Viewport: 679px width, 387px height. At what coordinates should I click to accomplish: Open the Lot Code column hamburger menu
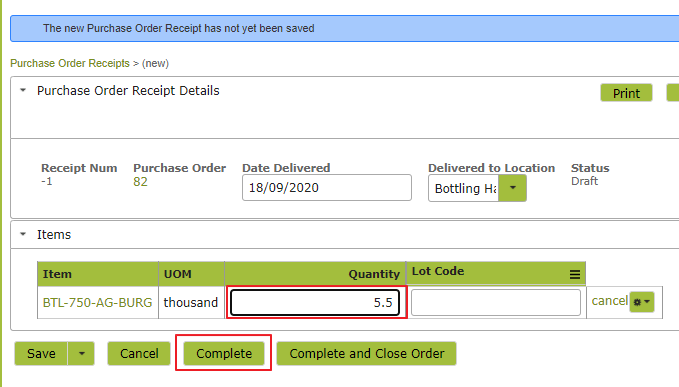tap(575, 274)
